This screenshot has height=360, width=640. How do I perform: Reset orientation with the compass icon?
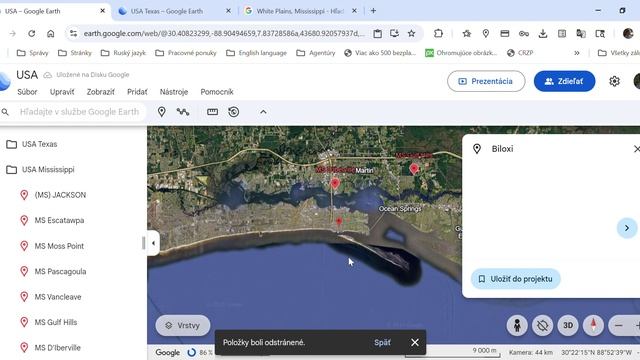[593, 325]
